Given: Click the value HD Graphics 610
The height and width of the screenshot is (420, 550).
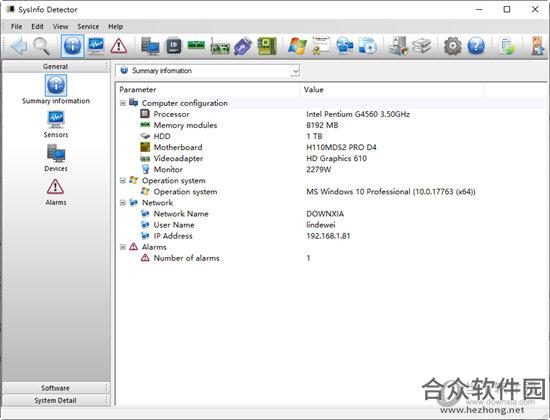Looking at the screenshot, I should click(x=336, y=159).
